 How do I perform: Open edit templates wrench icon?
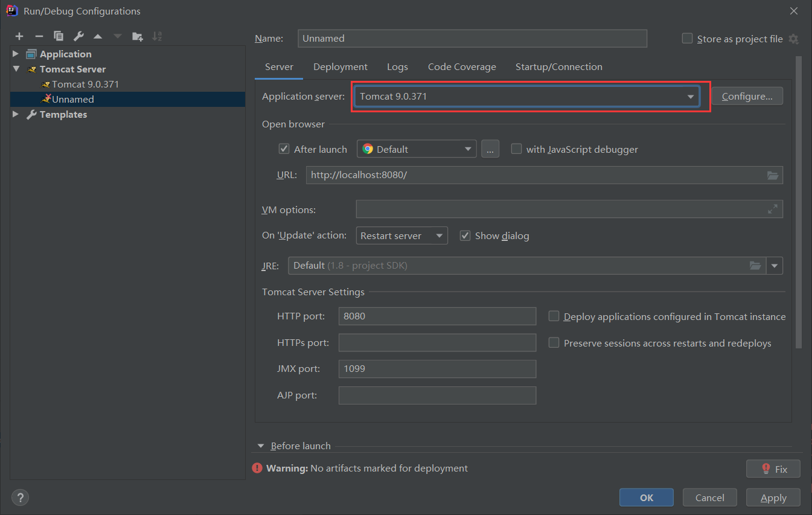point(78,36)
